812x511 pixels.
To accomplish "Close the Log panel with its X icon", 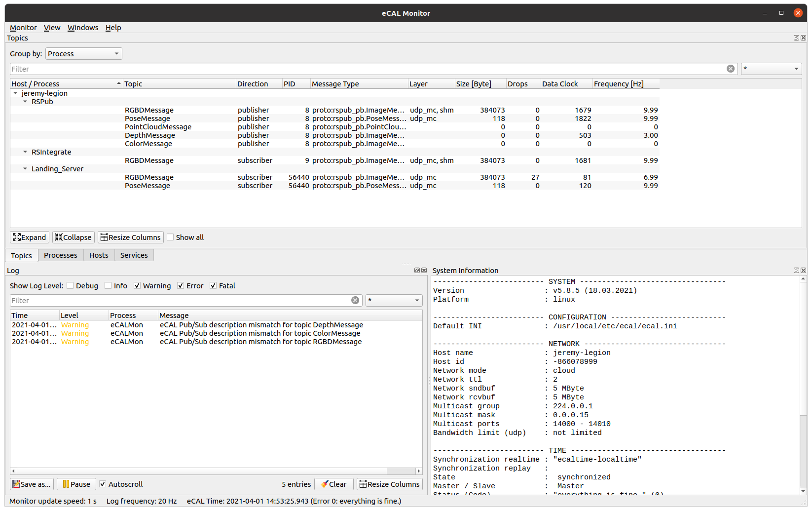I will (x=424, y=270).
